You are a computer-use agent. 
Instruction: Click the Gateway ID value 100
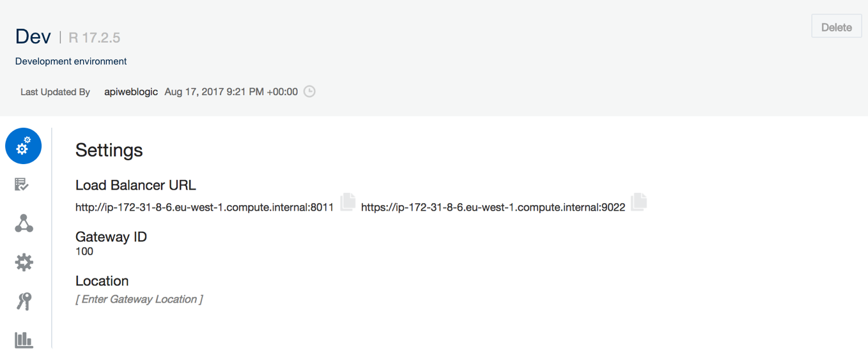(x=84, y=252)
